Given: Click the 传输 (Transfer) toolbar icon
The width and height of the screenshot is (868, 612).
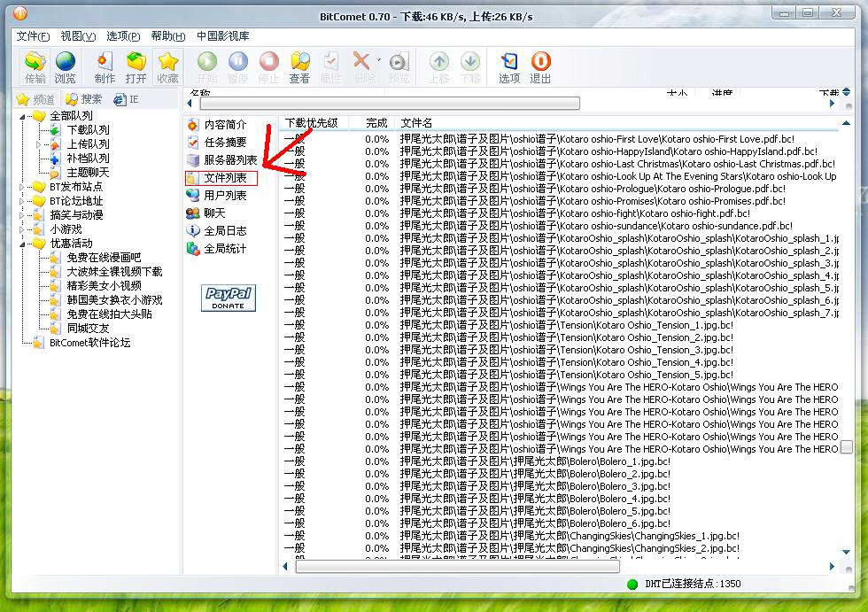Looking at the screenshot, I should tap(35, 67).
